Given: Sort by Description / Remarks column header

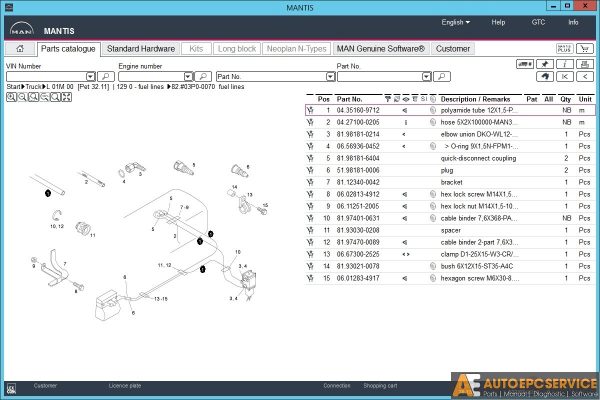Looking at the screenshot, I should point(475,99).
